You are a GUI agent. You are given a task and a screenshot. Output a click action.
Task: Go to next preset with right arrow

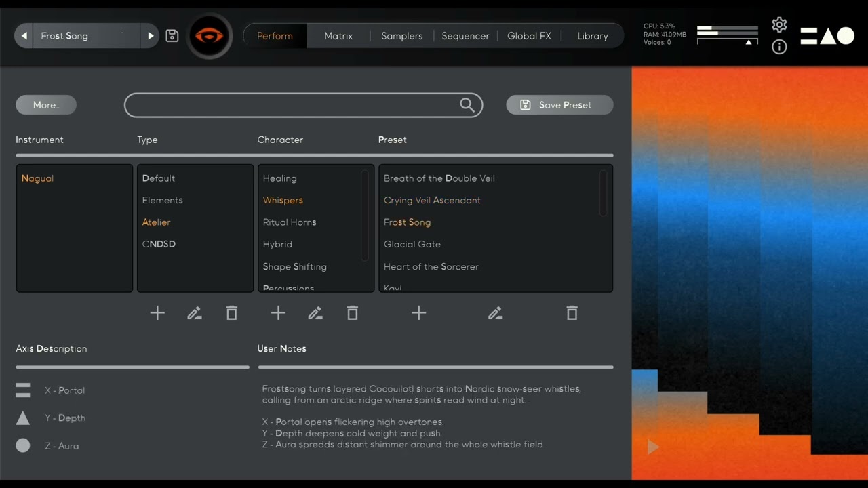pyautogui.click(x=151, y=36)
